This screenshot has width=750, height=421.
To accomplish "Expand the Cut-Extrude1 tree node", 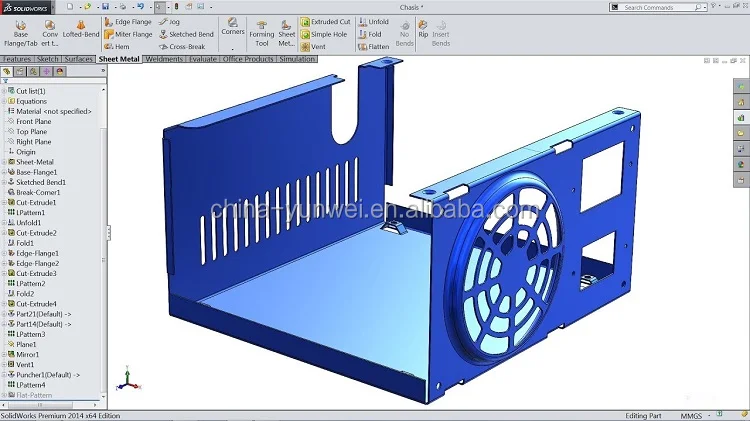I will click(4, 202).
